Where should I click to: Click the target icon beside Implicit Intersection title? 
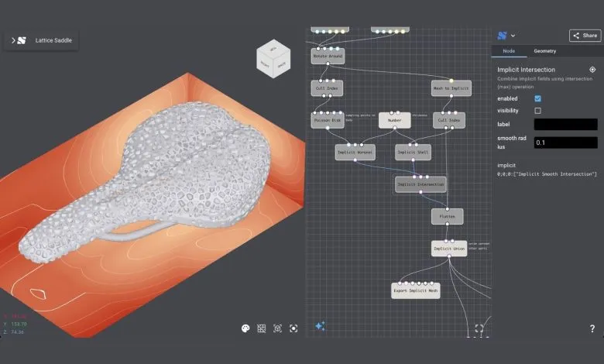592,70
